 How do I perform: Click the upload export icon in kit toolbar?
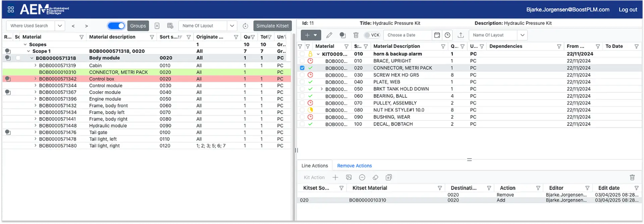point(461,35)
